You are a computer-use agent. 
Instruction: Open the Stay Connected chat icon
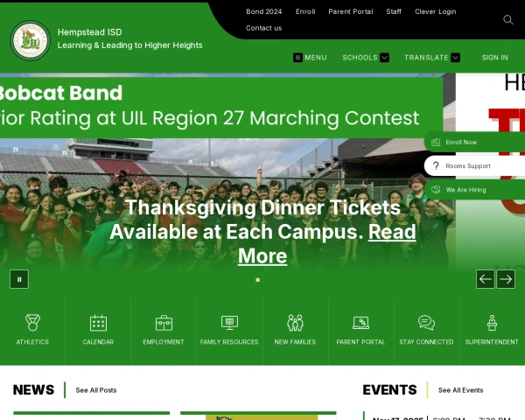pos(426,323)
